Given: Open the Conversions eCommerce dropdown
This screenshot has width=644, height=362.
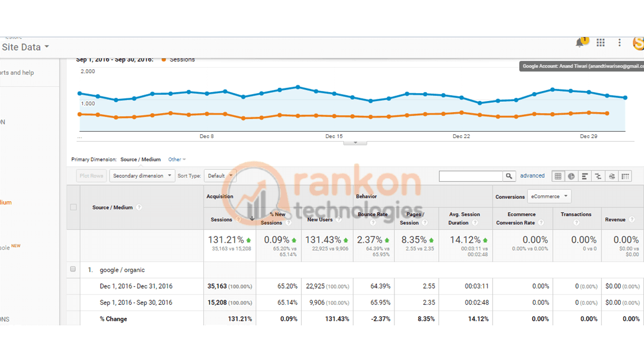Looking at the screenshot, I should tap(549, 197).
